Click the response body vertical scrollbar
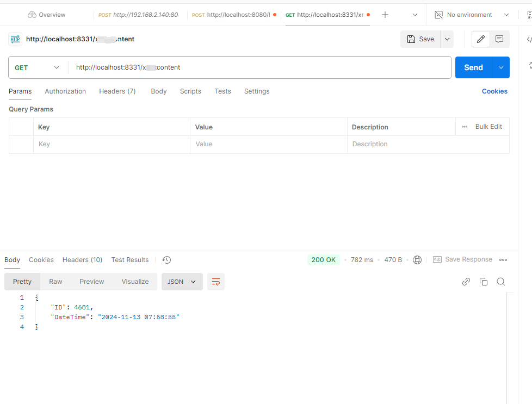This screenshot has width=532, height=404. [510, 348]
